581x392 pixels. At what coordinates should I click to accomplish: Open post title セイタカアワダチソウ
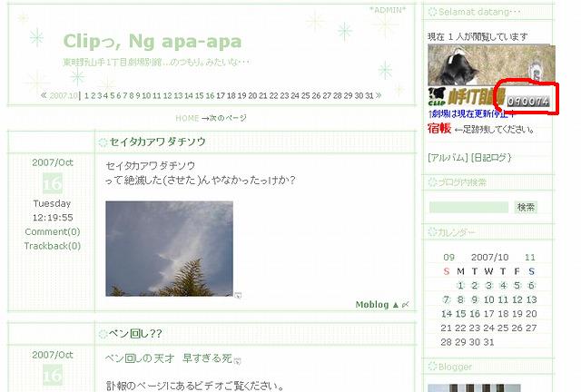pyautogui.click(x=157, y=142)
